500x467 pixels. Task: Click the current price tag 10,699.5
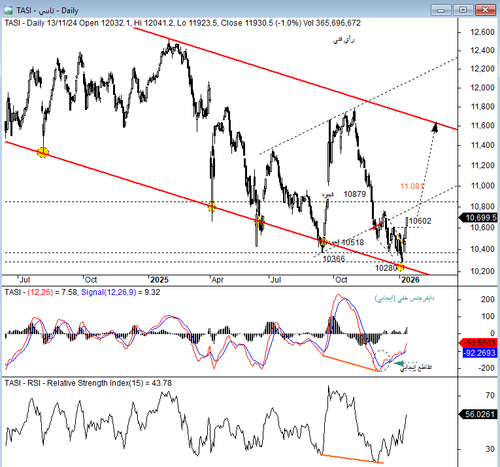(479, 218)
